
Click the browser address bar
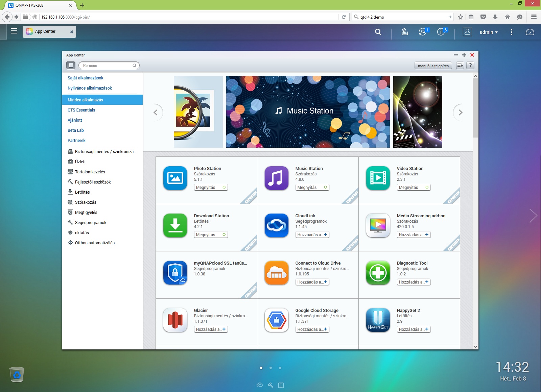pyautogui.click(x=189, y=17)
